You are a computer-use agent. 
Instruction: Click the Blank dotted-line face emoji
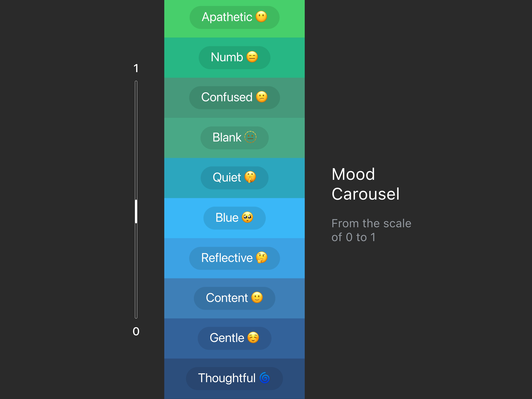click(250, 137)
